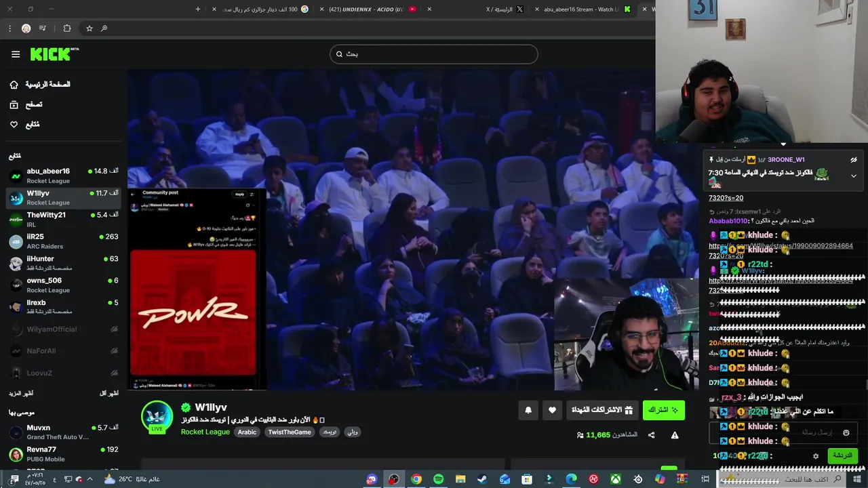Switch to abu_abeer16 Stream Kick tab

point(583,9)
